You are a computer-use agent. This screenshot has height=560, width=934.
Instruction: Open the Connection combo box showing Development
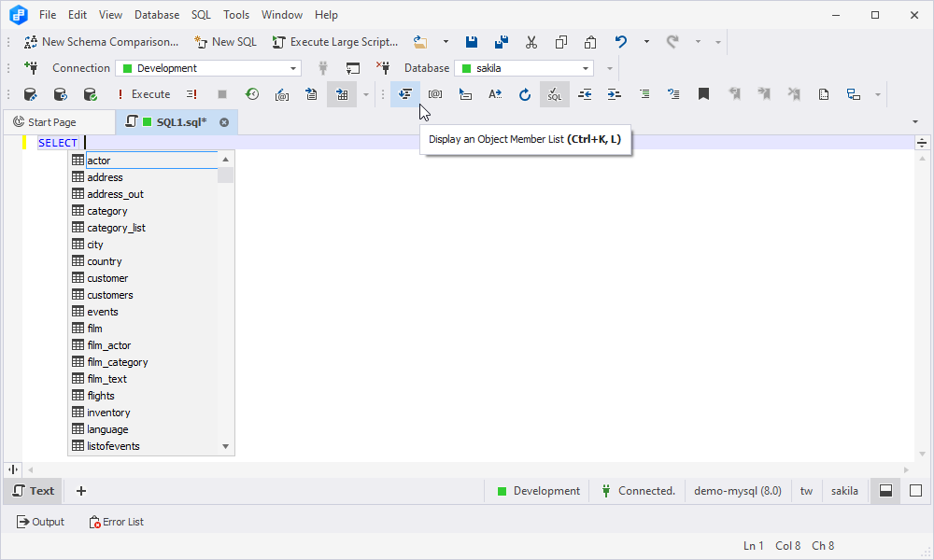click(x=208, y=68)
